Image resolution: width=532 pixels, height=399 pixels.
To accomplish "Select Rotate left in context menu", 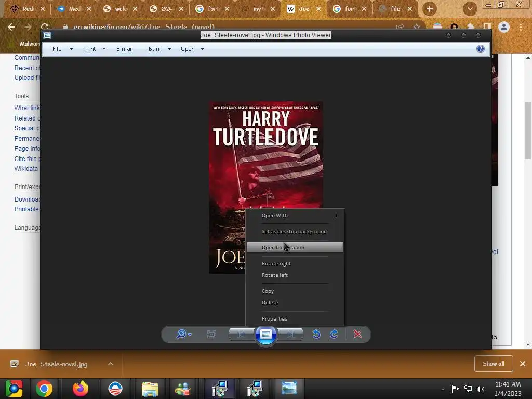I will tap(295, 275).
